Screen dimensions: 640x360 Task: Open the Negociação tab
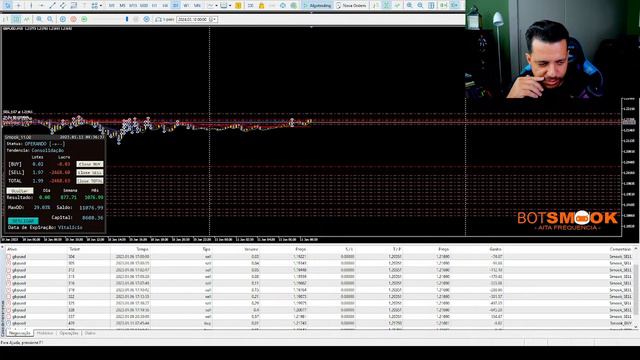tap(20, 333)
